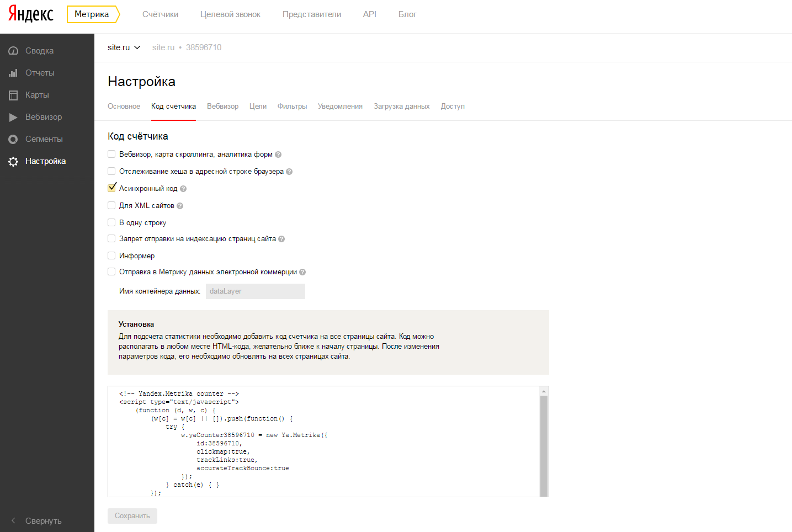Open the help icon next to Отслеживание хеша
The height and width of the screenshot is (532, 792).
pos(289,172)
